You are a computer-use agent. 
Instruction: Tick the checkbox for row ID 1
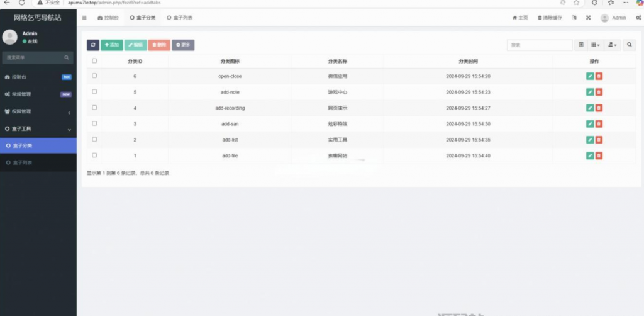pos(94,155)
